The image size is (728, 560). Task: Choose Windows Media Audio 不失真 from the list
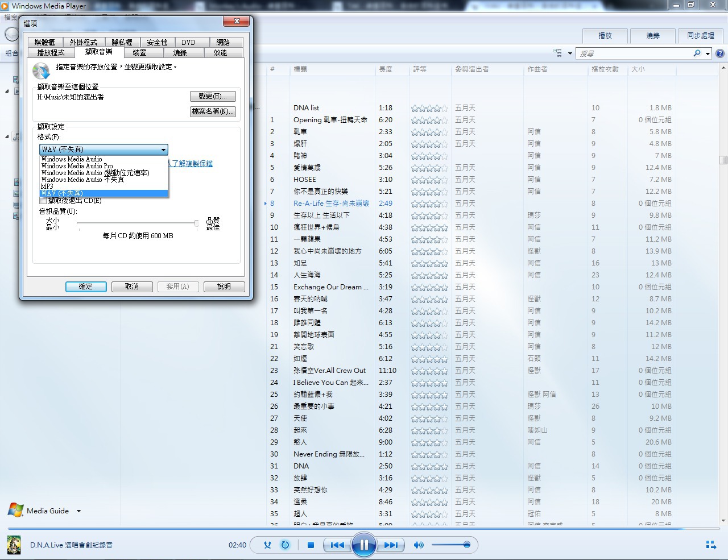tap(104, 180)
